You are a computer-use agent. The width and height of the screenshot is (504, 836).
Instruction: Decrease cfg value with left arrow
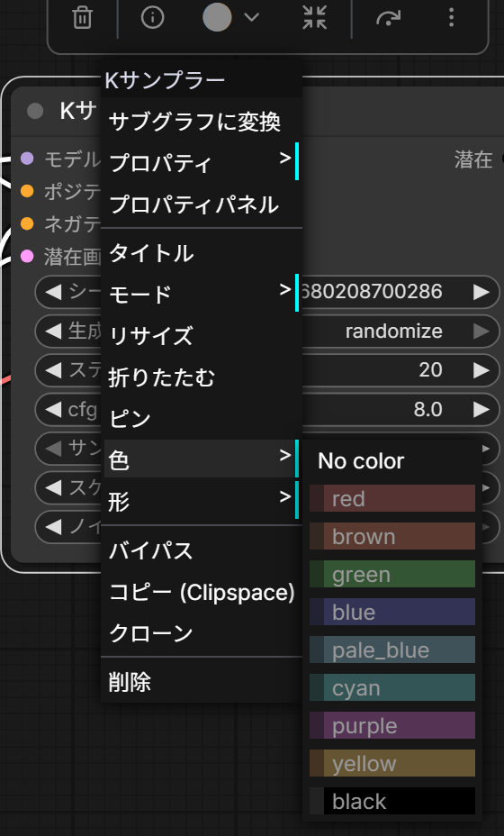click(53, 410)
